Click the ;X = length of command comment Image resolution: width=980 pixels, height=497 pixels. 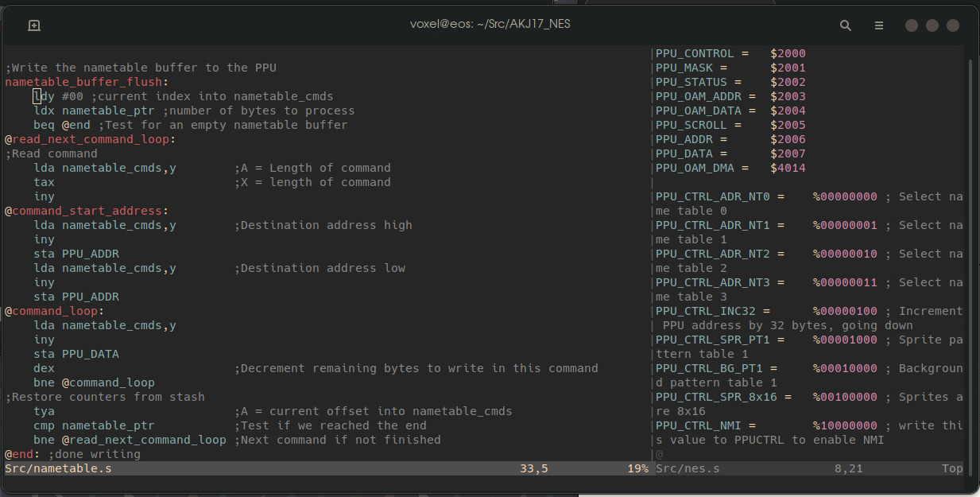pos(312,182)
